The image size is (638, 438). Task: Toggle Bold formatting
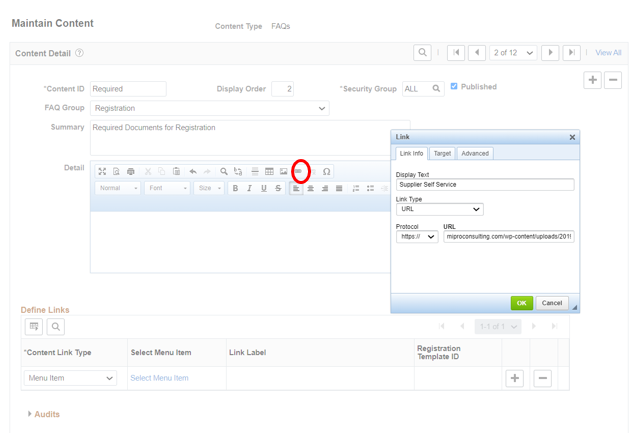[235, 188]
